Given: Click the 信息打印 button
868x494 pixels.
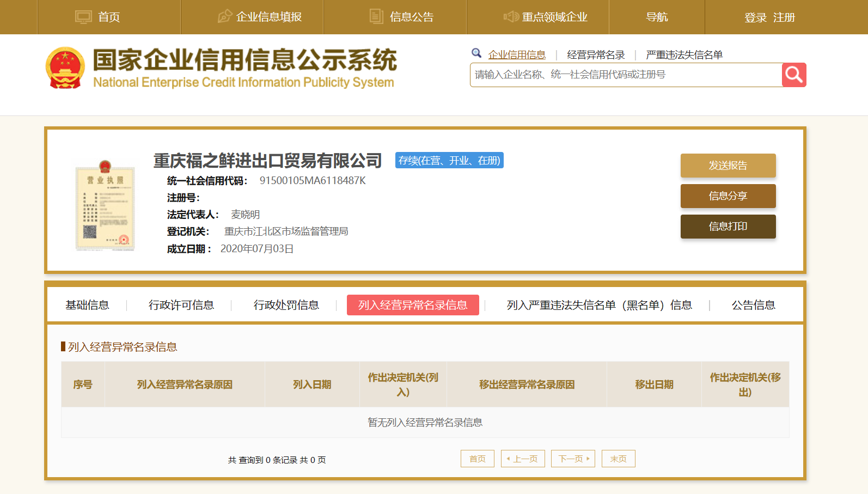Looking at the screenshot, I should (728, 227).
